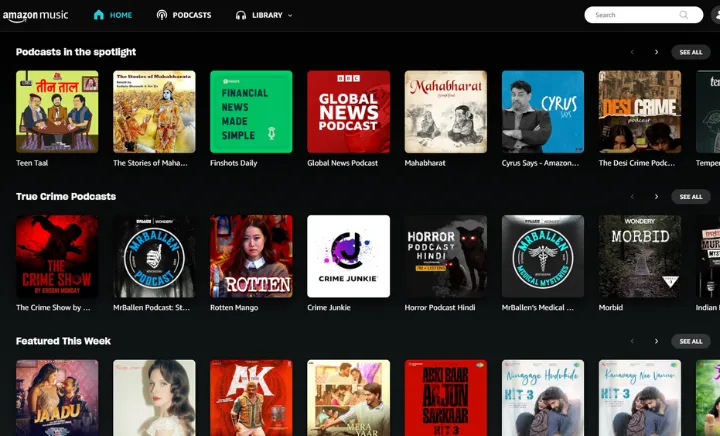Click the Home house icon
720x436 pixels.
tap(99, 15)
